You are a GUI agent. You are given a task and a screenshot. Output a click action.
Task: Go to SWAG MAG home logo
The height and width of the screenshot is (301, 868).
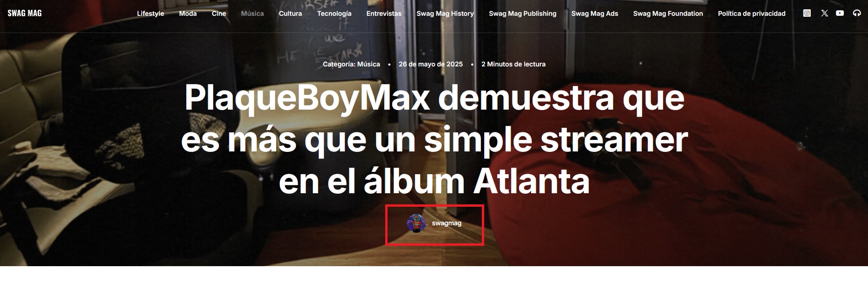point(25,13)
